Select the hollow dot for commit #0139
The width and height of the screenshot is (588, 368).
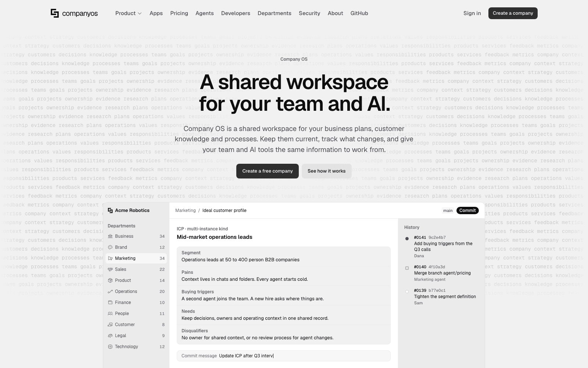pos(407,291)
